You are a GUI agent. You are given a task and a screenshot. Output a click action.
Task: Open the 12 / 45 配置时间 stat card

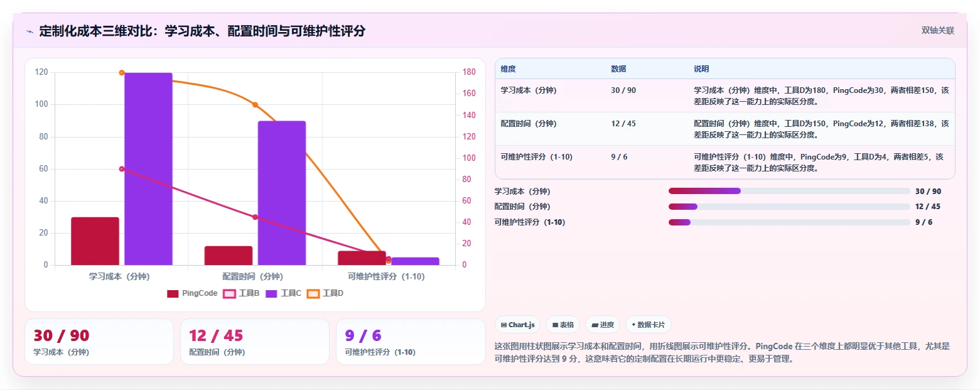click(x=255, y=342)
